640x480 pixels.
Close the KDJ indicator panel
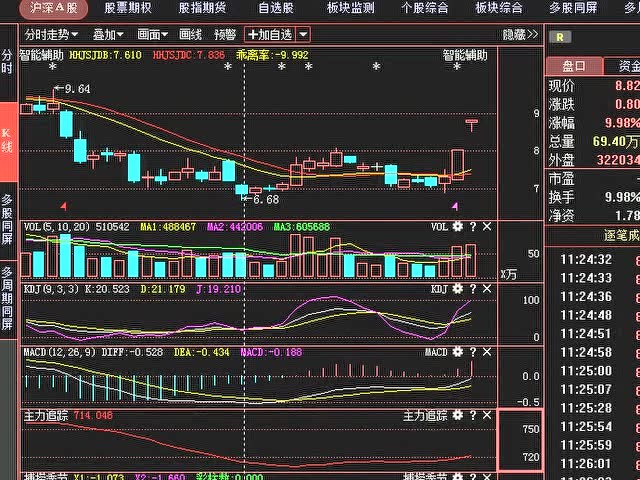tap(487, 289)
